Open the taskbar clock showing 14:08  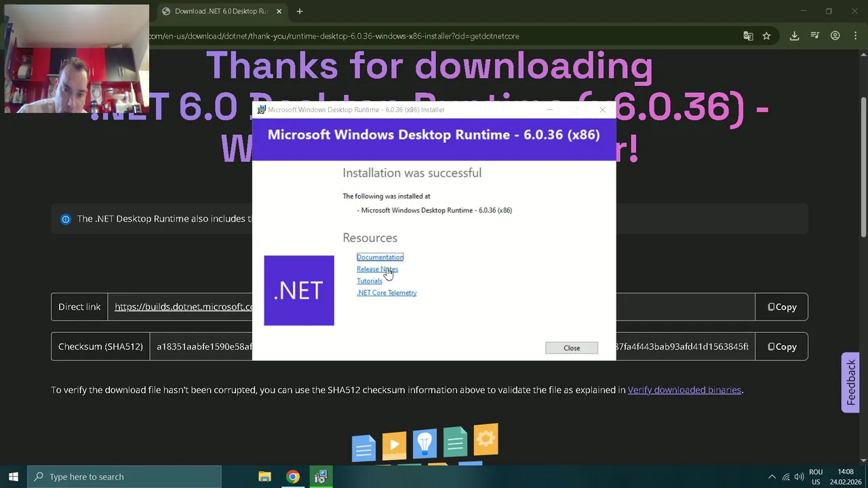click(x=846, y=476)
